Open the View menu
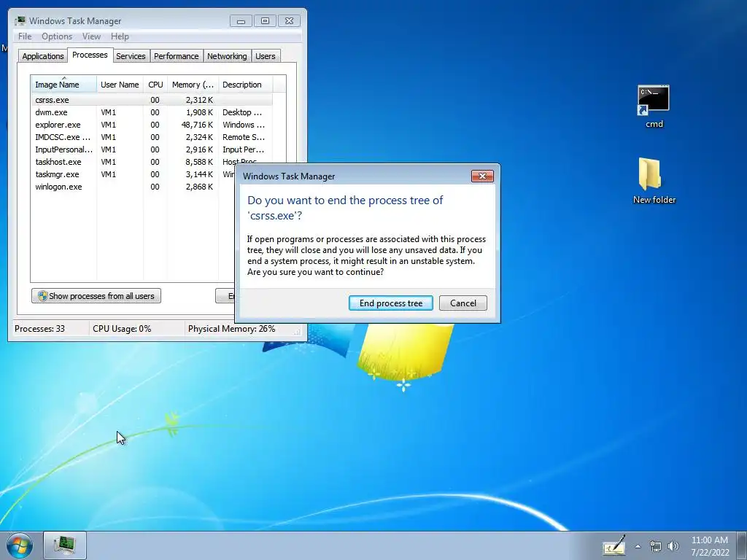747x560 pixels. (91, 36)
